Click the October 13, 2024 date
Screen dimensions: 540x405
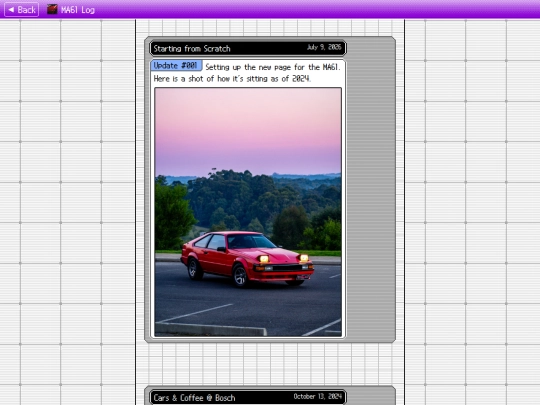318,396
